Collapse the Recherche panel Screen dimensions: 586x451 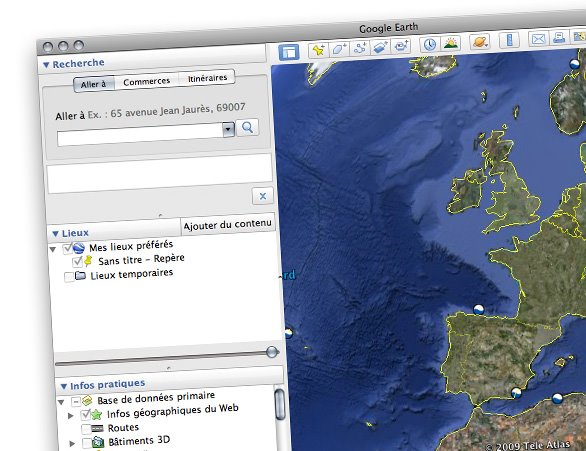point(46,65)
